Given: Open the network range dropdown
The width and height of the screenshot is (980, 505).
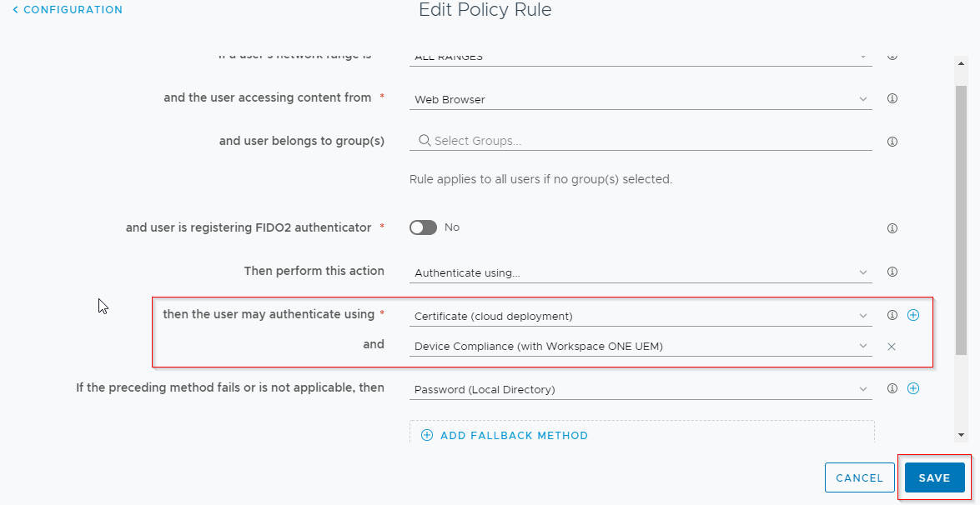Looking at the screenshot, I should point(639,55).
